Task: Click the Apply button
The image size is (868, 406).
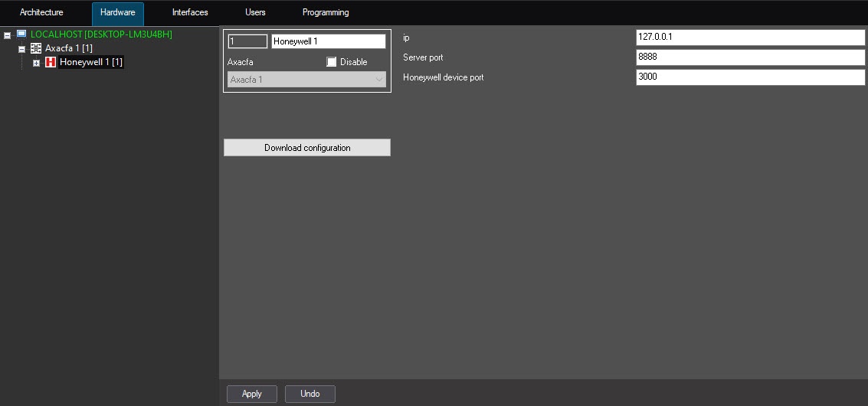Action: [252, 394]
